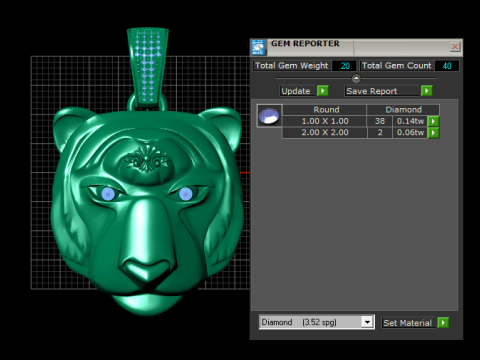Click the GEM REPORTER panel title

click(x=305, y=44)
